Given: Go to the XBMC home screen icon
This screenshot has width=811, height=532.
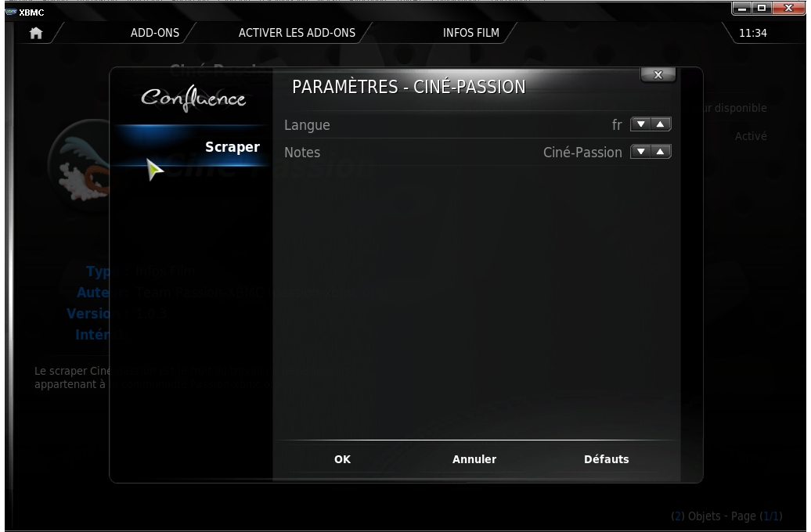Looking at the screenshot, I should pos(36,33).
